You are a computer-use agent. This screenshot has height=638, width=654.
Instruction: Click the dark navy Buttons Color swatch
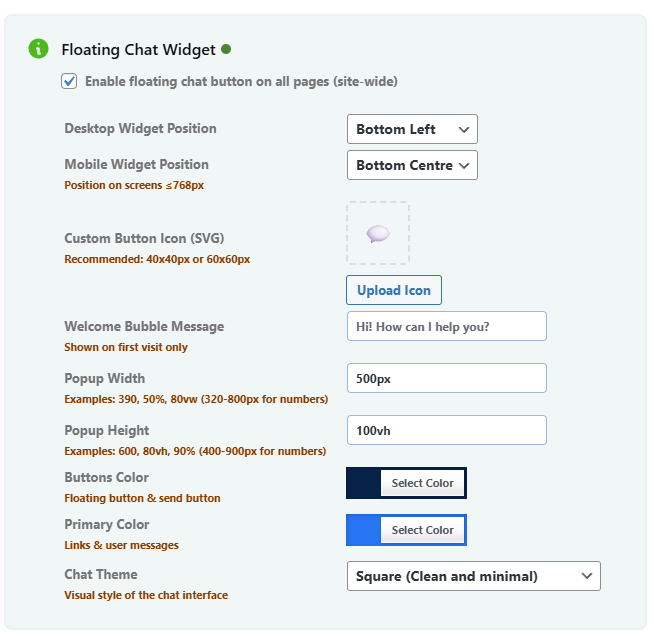point(363,483)
